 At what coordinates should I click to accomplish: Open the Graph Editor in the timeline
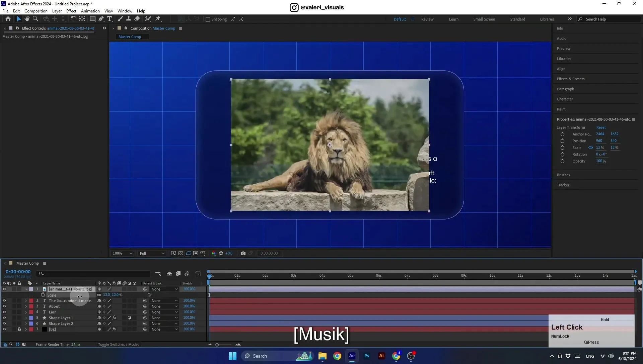coord(198,274)
